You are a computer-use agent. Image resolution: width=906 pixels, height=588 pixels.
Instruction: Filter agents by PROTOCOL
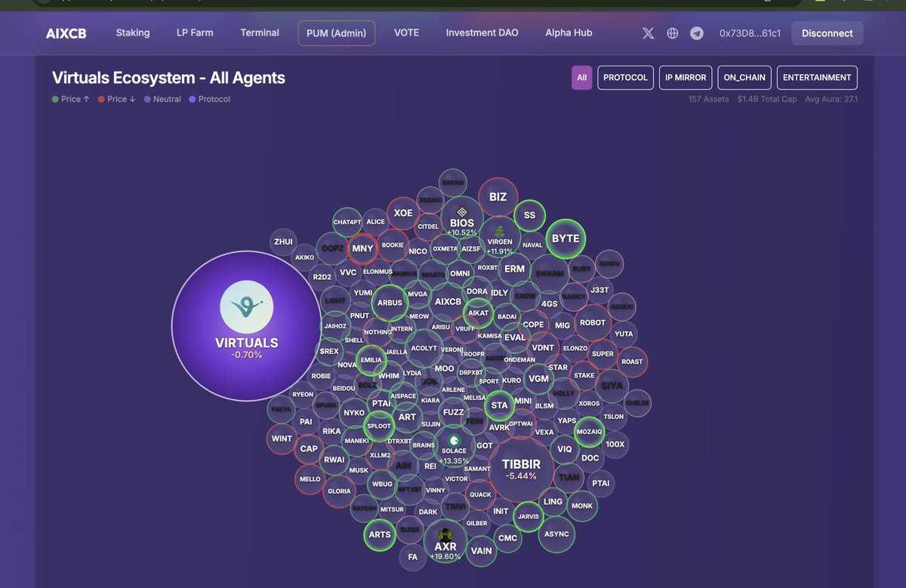click(x=625, y=78)
